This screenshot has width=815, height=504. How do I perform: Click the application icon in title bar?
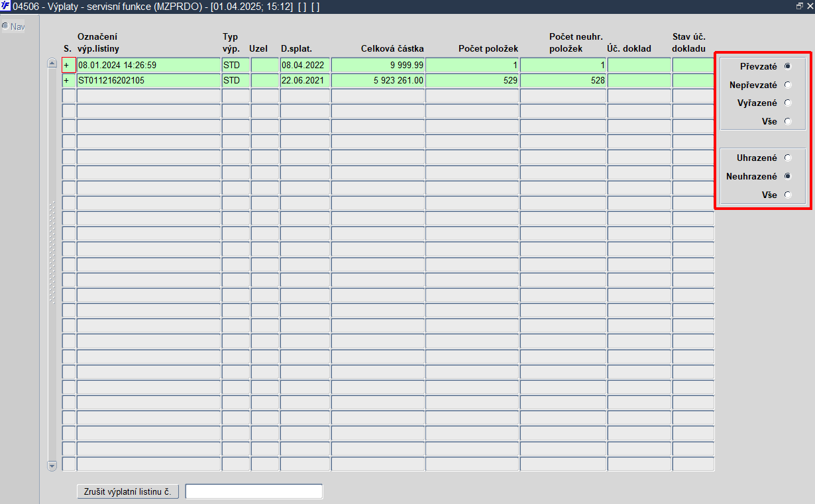(x=6, y=5)
